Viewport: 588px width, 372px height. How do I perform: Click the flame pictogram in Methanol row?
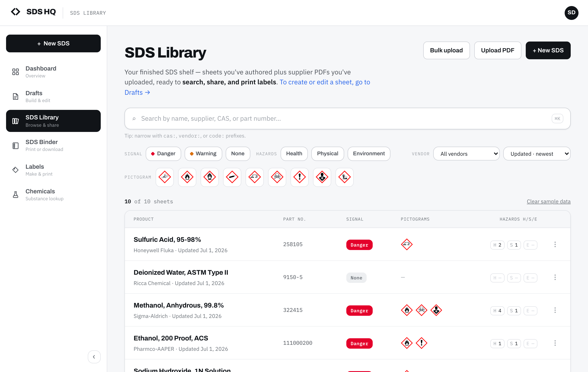(407, 310)
